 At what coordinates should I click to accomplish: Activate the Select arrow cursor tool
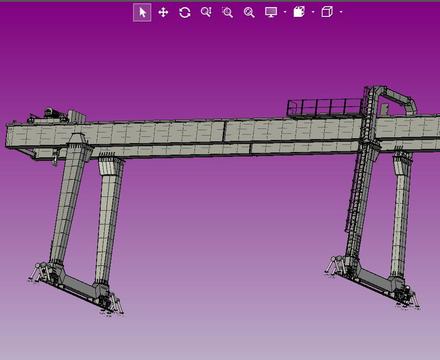142,13
